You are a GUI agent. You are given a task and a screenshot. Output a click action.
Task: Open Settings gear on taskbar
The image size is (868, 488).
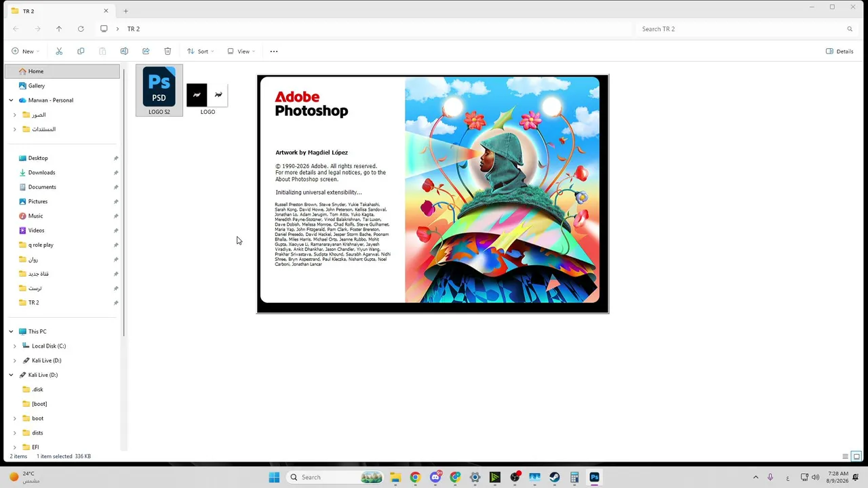(475, 477)
